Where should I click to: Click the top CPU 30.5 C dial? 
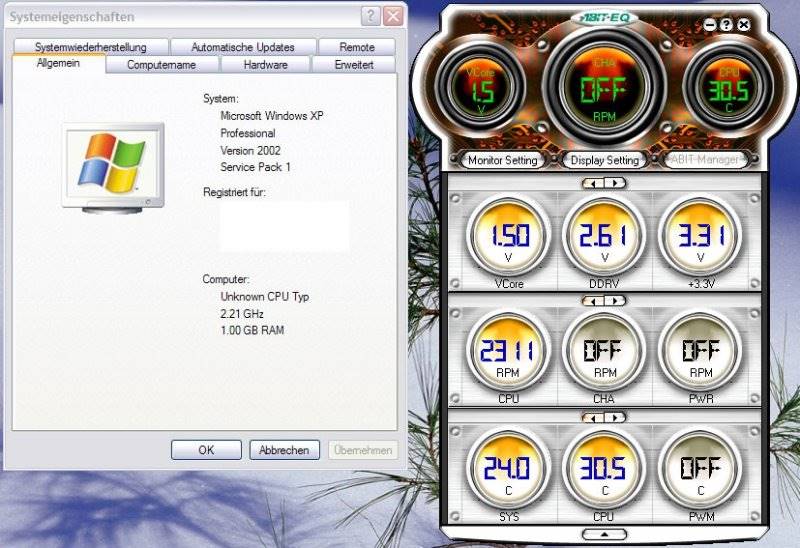pyautogui.click(x=728, y=90)
